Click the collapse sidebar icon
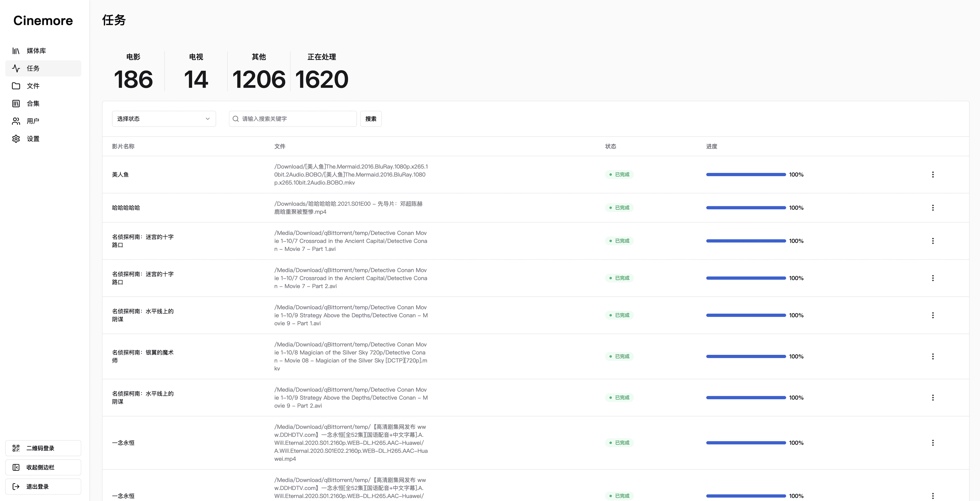The width and height of the screenshot is (980, 501). point(16,468)
